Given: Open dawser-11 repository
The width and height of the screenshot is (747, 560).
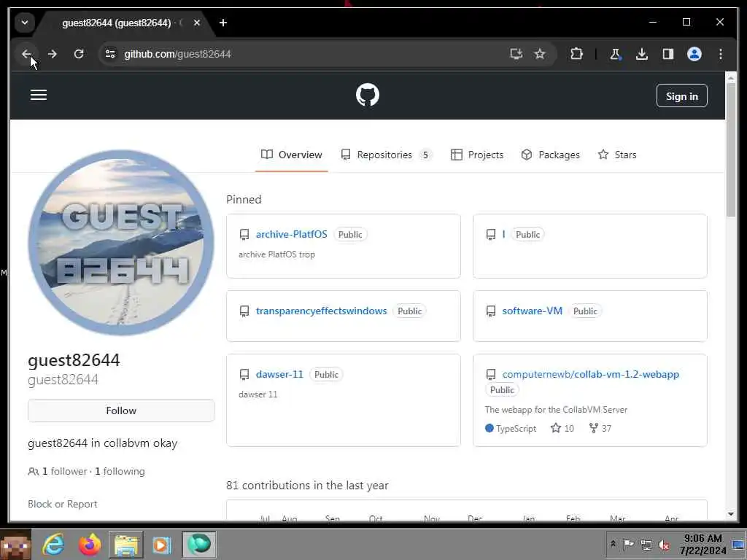Looking at the screenshot, I should (279, 374).
